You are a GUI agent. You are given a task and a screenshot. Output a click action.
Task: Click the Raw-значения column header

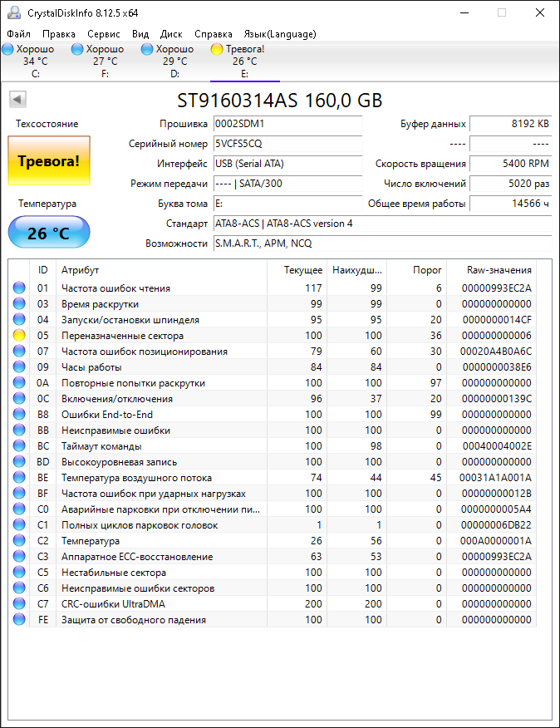[500, 270]
